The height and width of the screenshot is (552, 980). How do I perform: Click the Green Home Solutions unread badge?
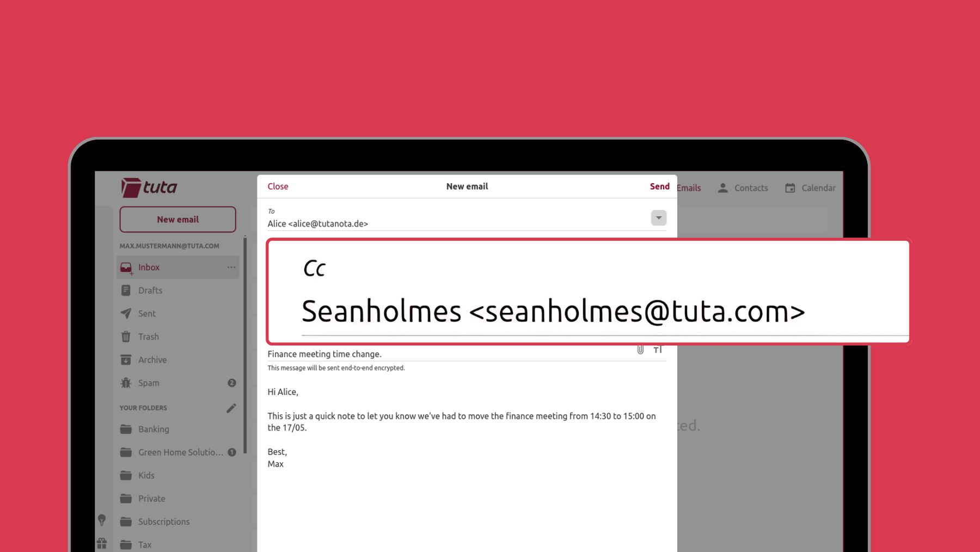click(232, 452)
